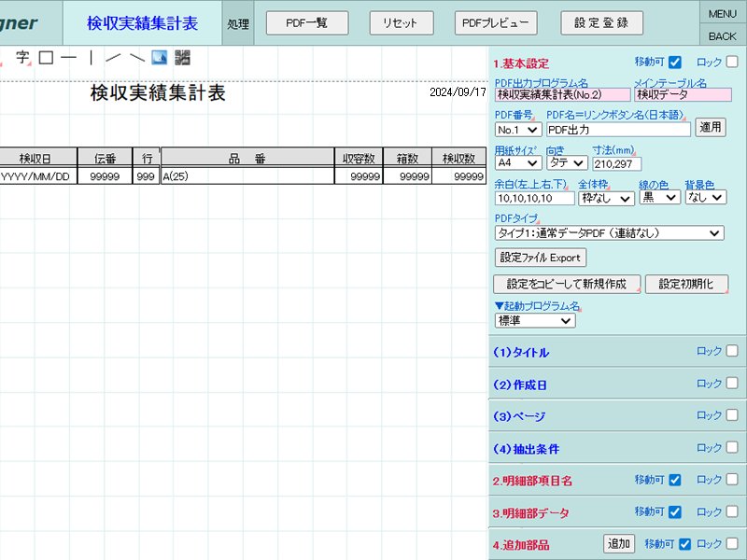Click the 寸法(mm) field 210,297
747x560 pixels.
(x=617, y=164)
